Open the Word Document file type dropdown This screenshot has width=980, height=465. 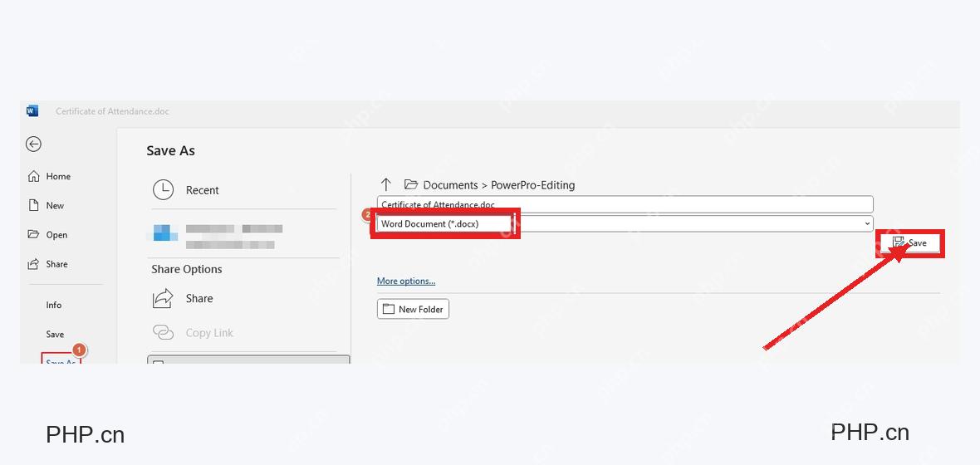pyautogui.click(x=625, y=223)
